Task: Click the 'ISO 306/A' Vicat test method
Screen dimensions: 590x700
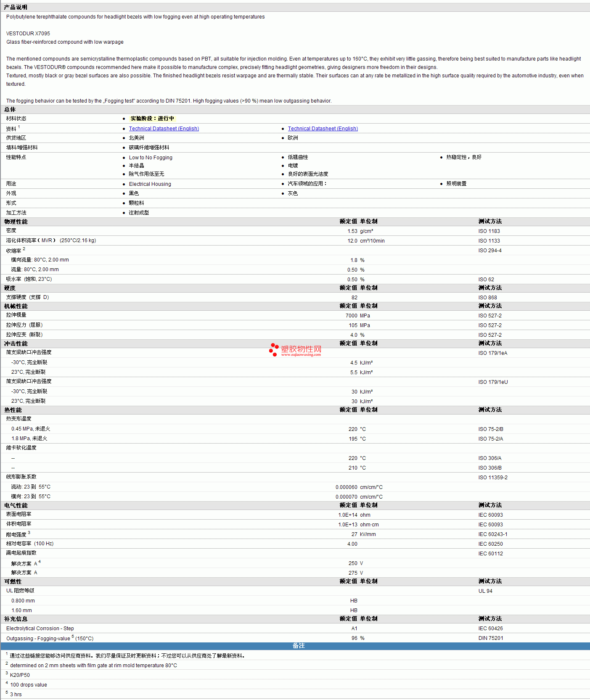Action: pos(490,458)
